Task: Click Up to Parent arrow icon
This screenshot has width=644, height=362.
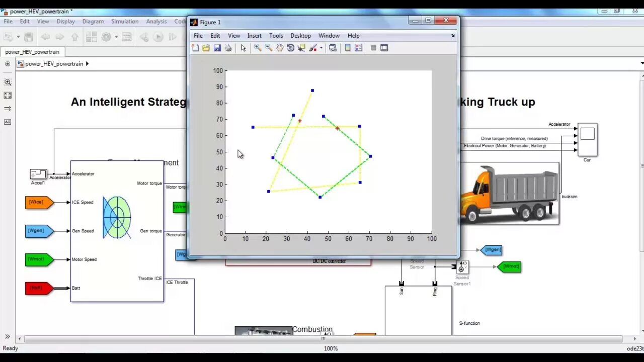Action: tap(75, 37)
